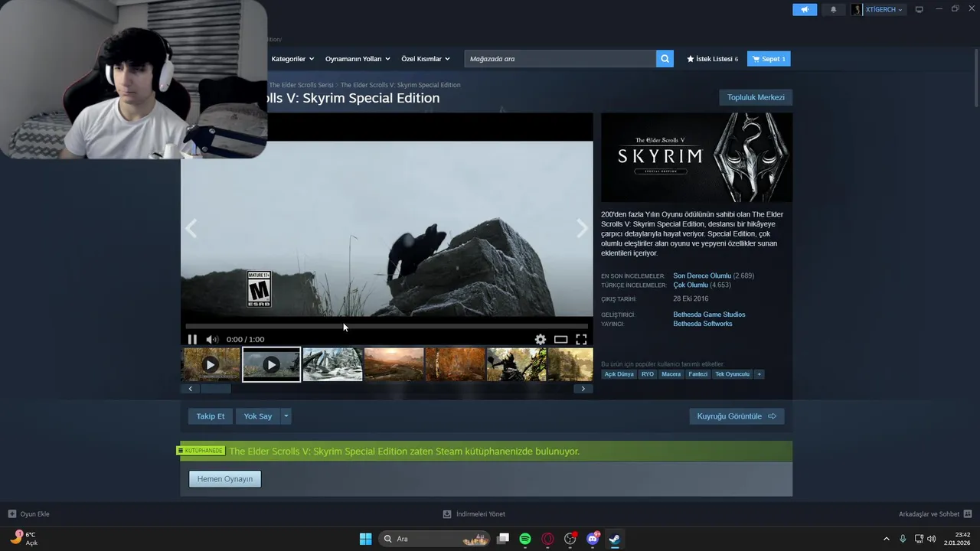Viewport: 980px width, 551px height.
Task: Toggle Yok Say to ignore the game
Action: [258, 416]
